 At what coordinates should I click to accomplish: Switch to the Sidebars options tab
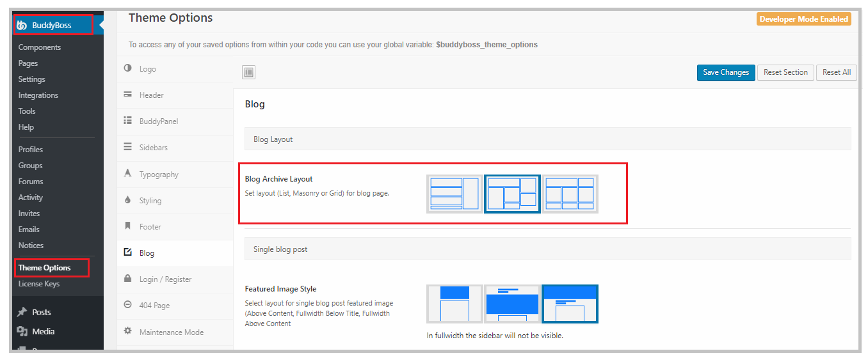tap(175, 148)
